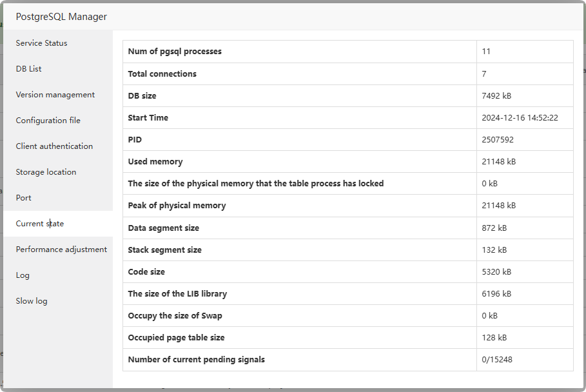Click the Total connections row label
The height and width of the screenshot is (392, 586).
point(162,74)
